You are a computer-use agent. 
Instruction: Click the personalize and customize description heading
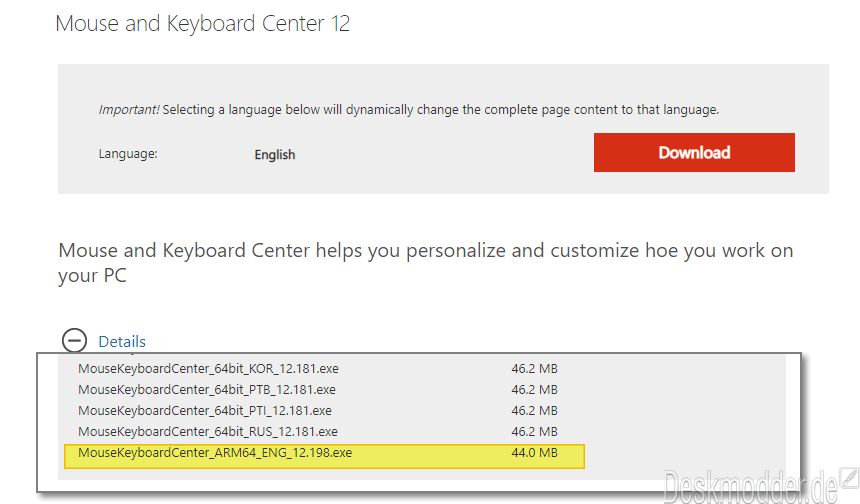(426, 263)
